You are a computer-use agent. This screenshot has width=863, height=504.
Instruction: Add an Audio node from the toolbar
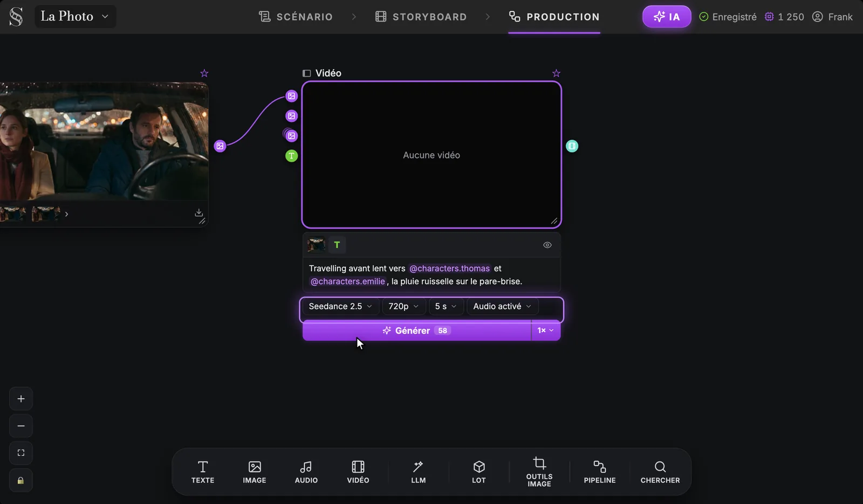[x=306, y=472]
